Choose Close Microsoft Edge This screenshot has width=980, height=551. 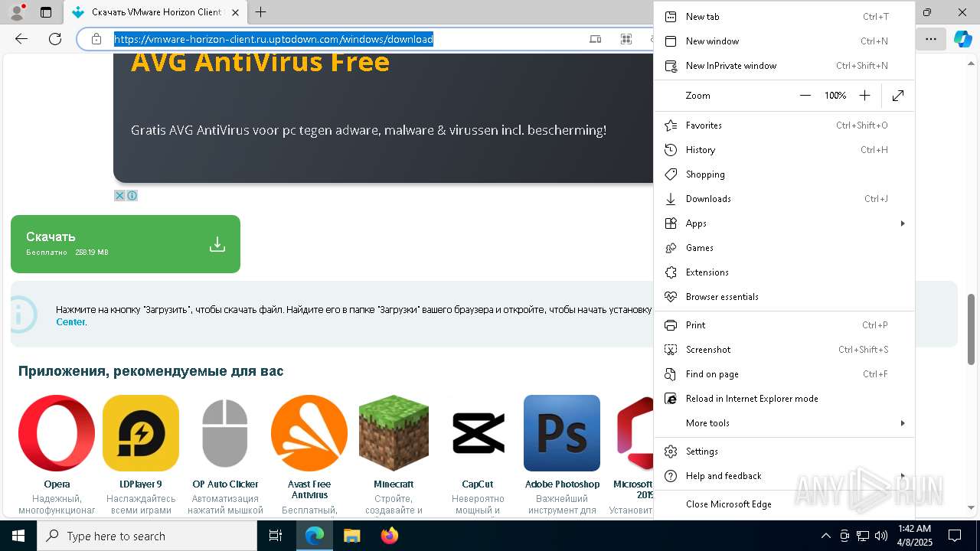click(x=784, y=504)
